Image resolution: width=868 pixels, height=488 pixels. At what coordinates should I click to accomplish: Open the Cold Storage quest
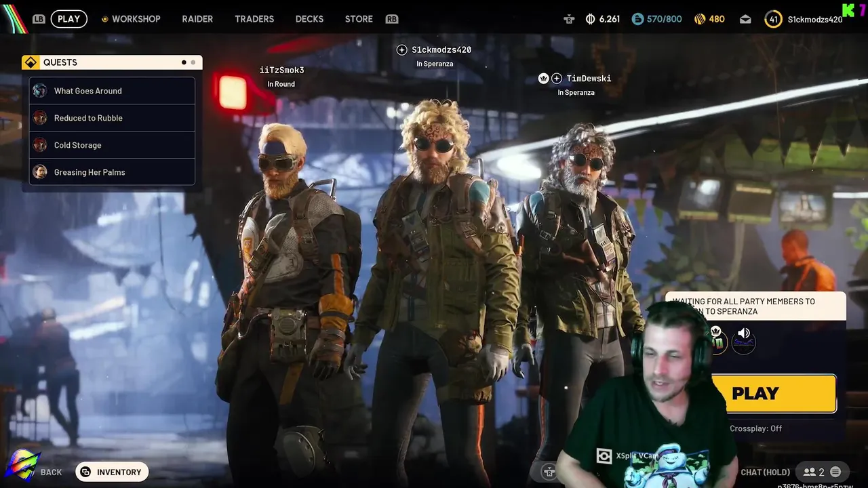(x=112, y=145)
